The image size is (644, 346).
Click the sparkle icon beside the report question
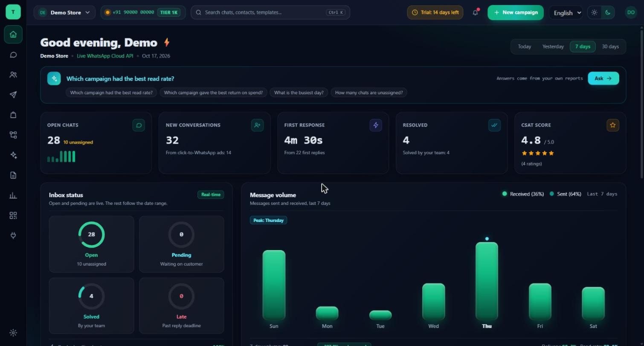tap(54, 78)
